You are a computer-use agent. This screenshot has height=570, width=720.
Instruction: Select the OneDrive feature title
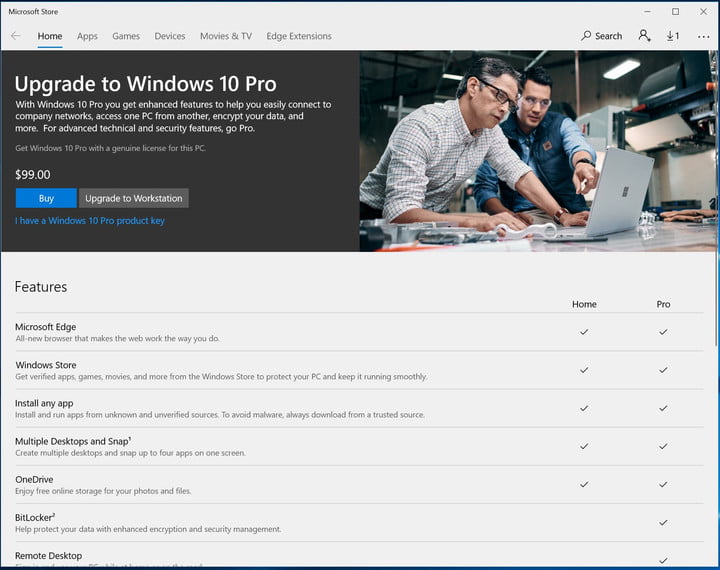(x=34, y=479)
